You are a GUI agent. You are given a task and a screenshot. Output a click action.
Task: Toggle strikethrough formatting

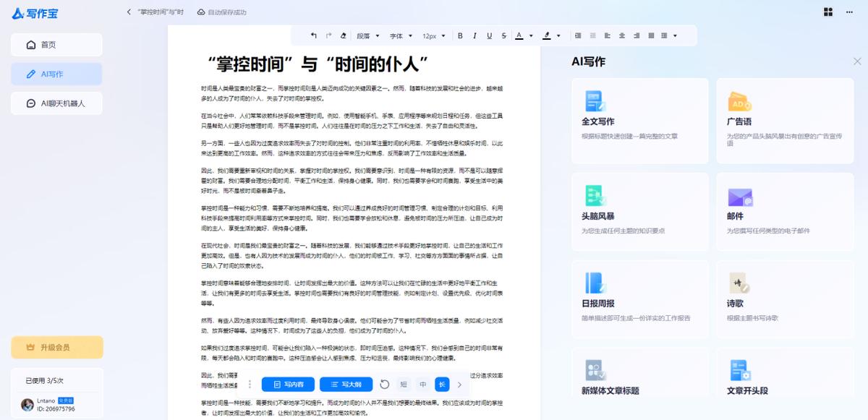pos(504,35)
